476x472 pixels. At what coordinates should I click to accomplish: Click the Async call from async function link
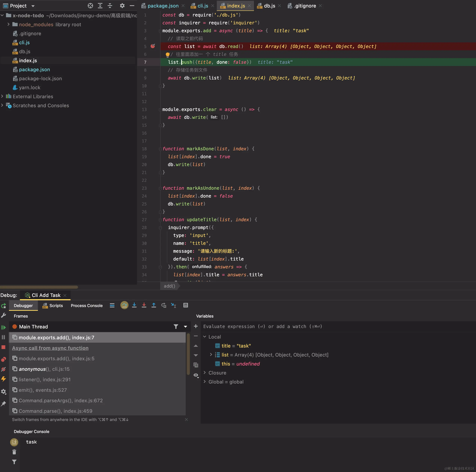pyautogui.click(x=50, y=348)
